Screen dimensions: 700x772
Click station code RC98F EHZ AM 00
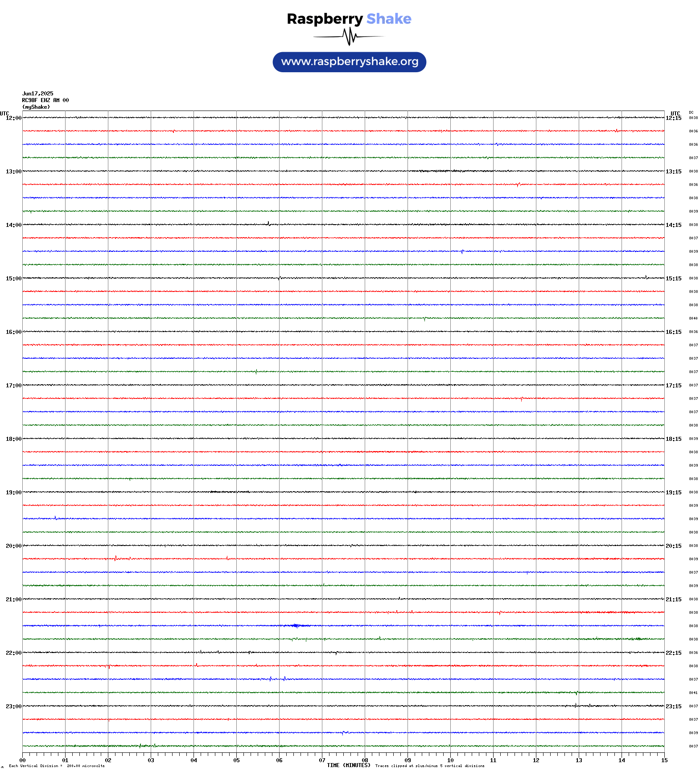coord(45,100)
